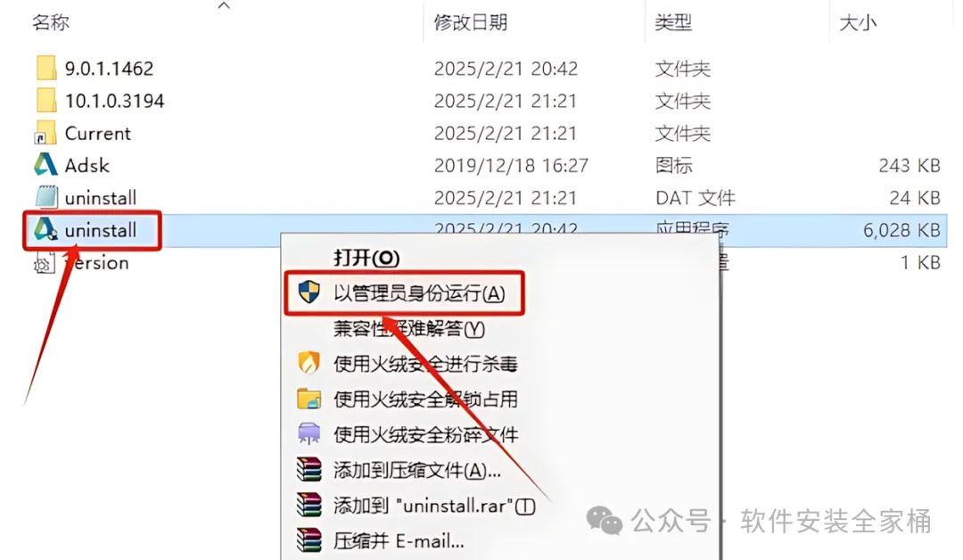Screen dimensions: 963x560
Task: Click the Huorong file shredder icon
Action: 309,433
